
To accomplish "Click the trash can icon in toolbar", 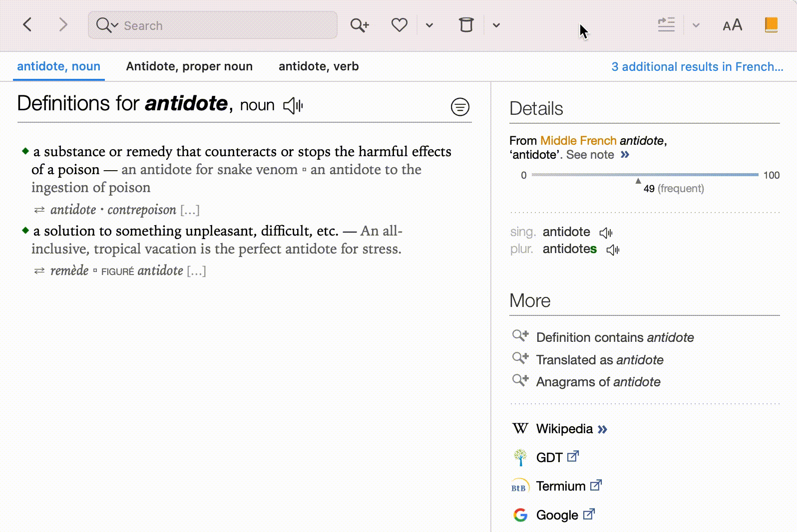I will [x=466, y=25].
